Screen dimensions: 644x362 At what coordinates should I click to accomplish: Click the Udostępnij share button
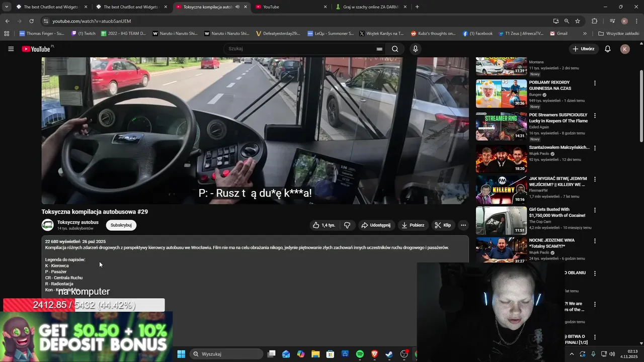click(376, 225)
